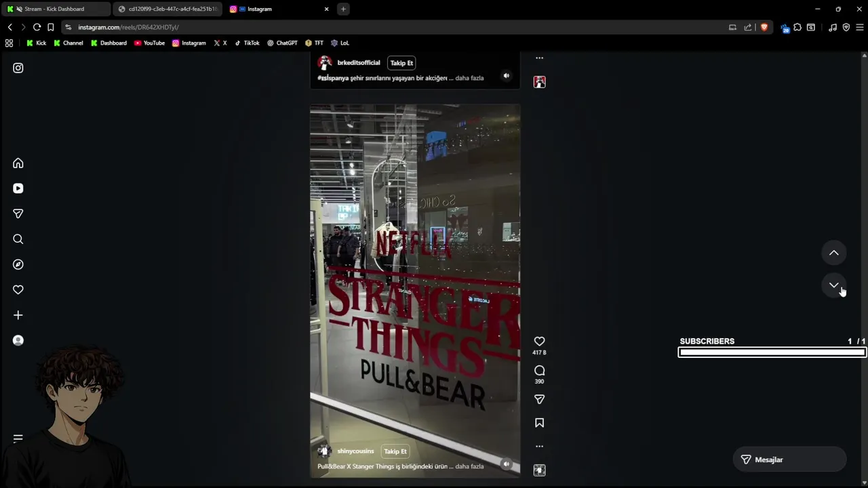The height and width of the screenshot is (488, 868).
Task: Open the ChatGPT bookmark
Action: tap(282, 43)
